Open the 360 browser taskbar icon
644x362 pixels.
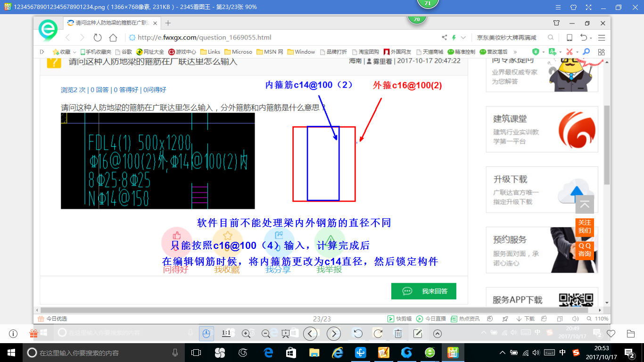click(x=430, y=352)
